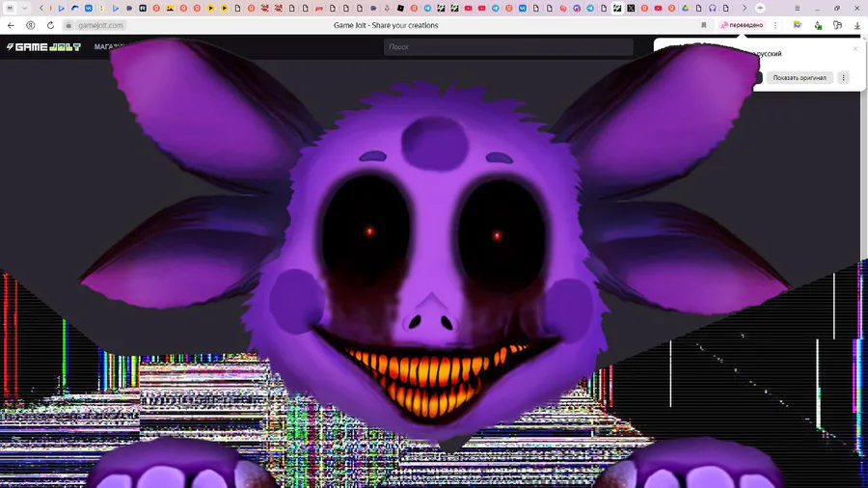Screen dimensions: 868x488
Task: Click the gamejolt.com address field
Action: pos(100,25)
